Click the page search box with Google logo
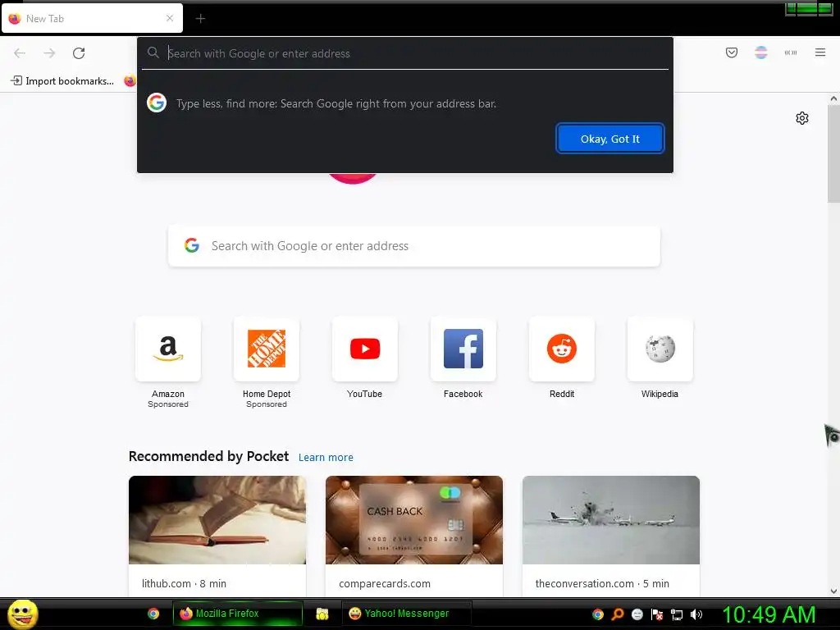This screenshot has height=630, width=840. 414,246
